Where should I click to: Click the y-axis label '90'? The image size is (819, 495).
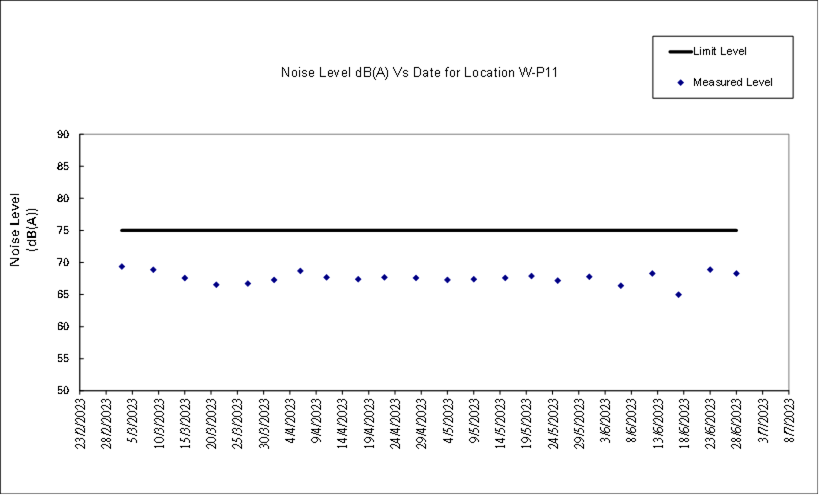click(x=62, y=134)
